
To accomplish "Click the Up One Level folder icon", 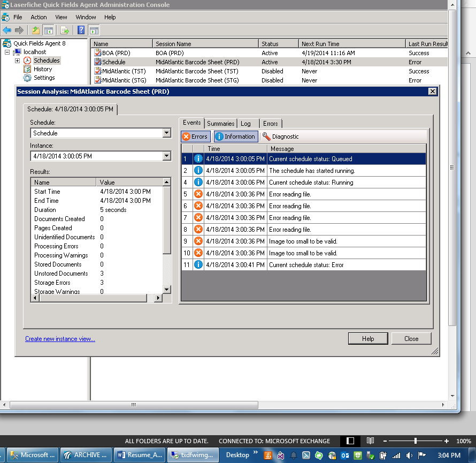I will [36, 30].
